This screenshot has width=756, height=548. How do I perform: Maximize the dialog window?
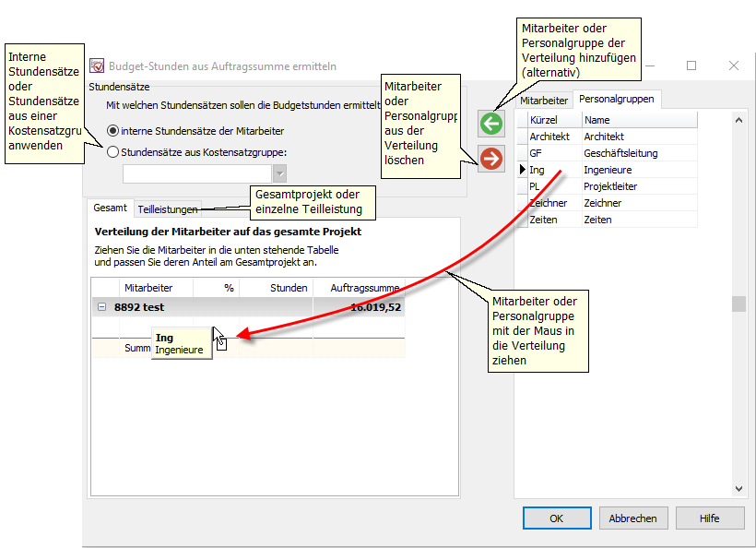coord(691,66)
